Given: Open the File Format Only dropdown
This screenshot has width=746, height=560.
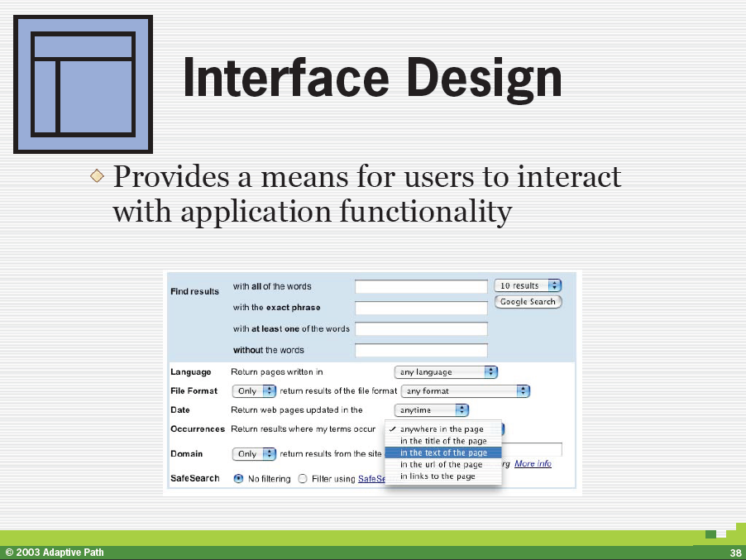Looking at the screenshot, I should pos(255,390).
